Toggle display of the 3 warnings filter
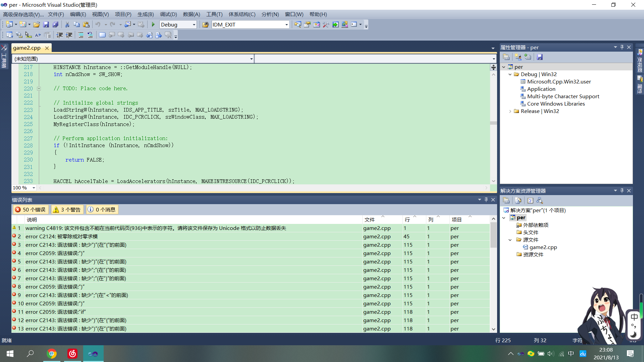This screenshot has height=362, width=644. click(67, 209)
